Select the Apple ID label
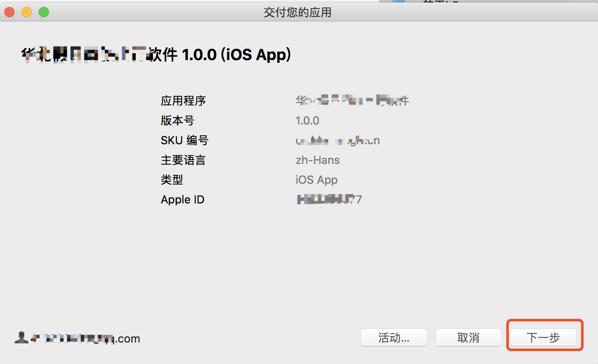Image resolution: width=598 pixels, height=364 pixels. point(183,200)
